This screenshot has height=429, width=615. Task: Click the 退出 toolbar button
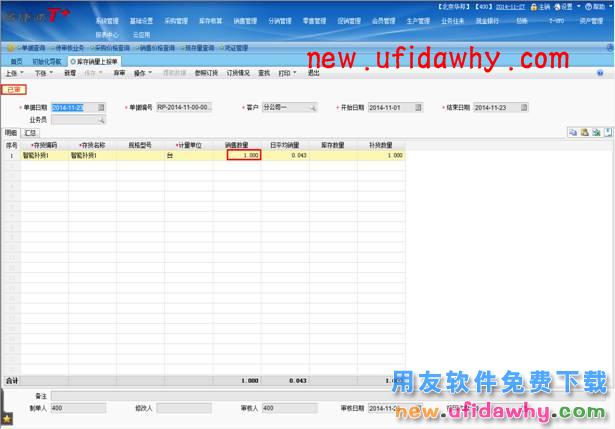(x=313, y=73)
